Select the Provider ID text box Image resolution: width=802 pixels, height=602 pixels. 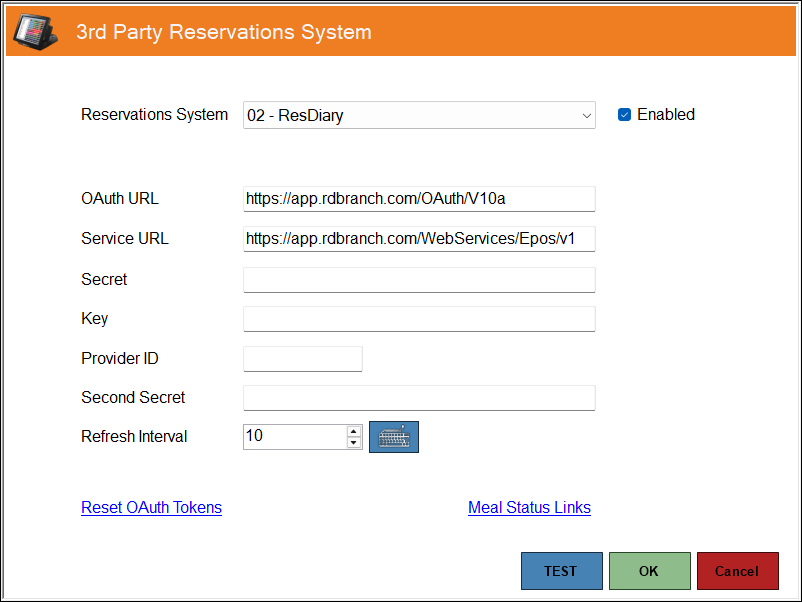point(302,358)
